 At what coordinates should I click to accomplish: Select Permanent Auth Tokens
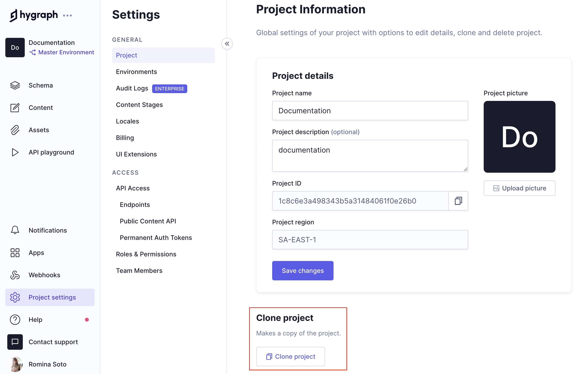coord(156,237)
